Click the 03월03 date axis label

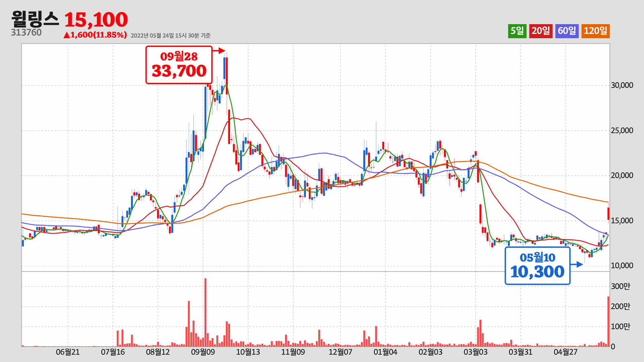pyautogui.click(x=476, y=352)
